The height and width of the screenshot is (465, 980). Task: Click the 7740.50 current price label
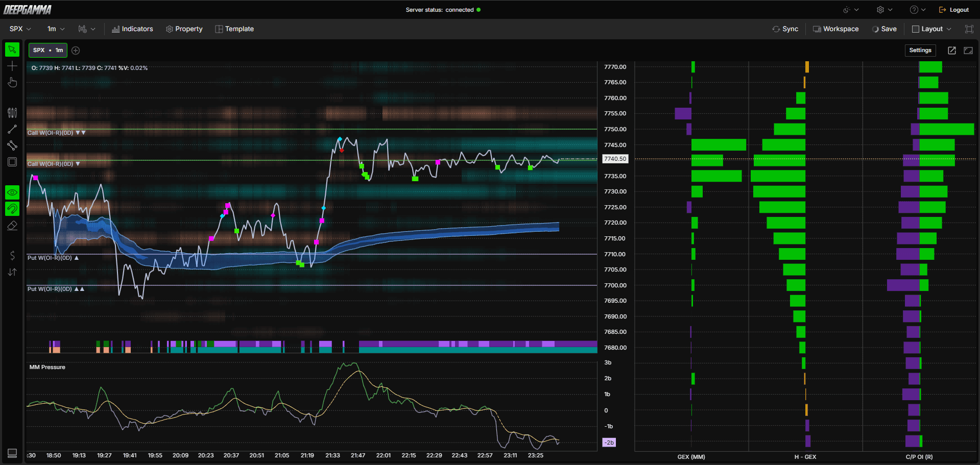point(615,159)
